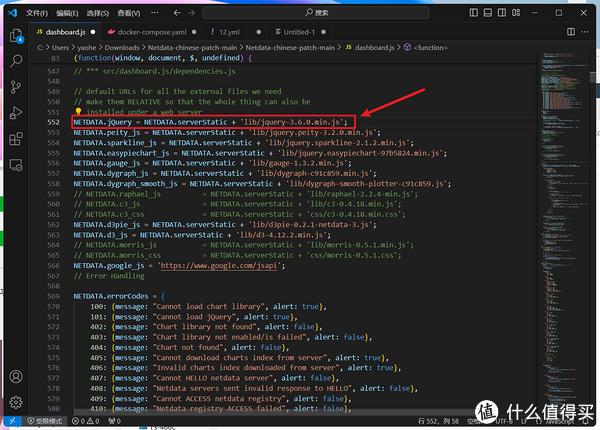Split the editor to the right
The height and width of the screenshot is (430, 600).
point(571,32)
